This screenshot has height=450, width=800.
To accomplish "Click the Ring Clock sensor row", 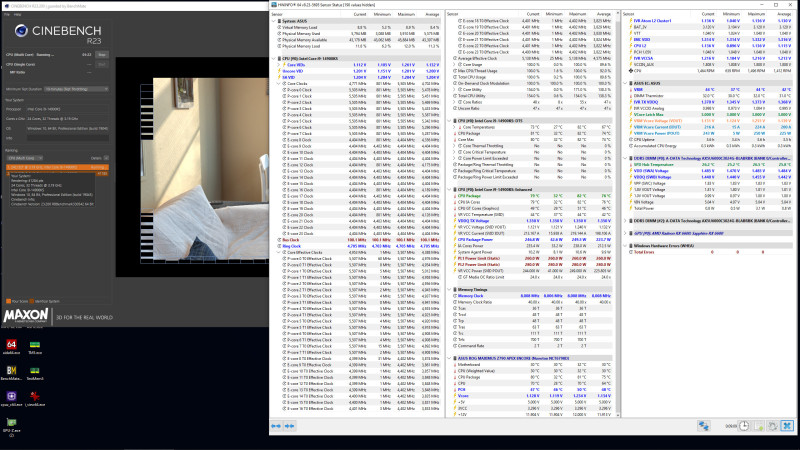I will point(357,246).
